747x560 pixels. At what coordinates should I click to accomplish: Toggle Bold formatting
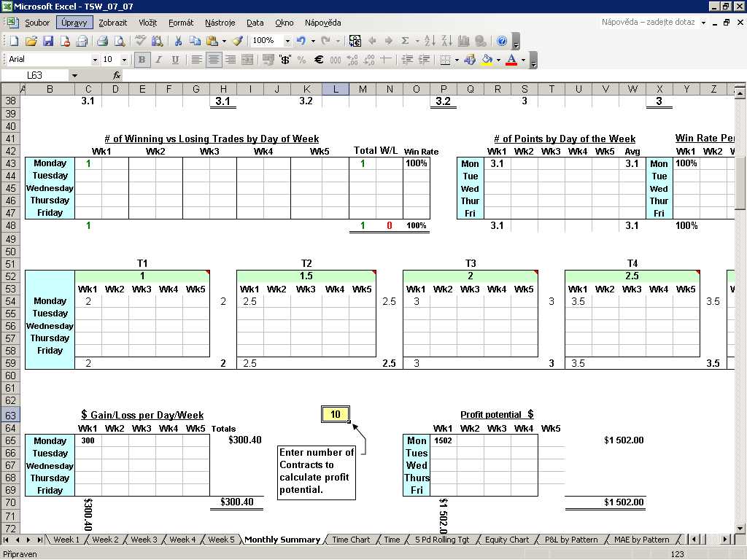[x=142, y=60]
